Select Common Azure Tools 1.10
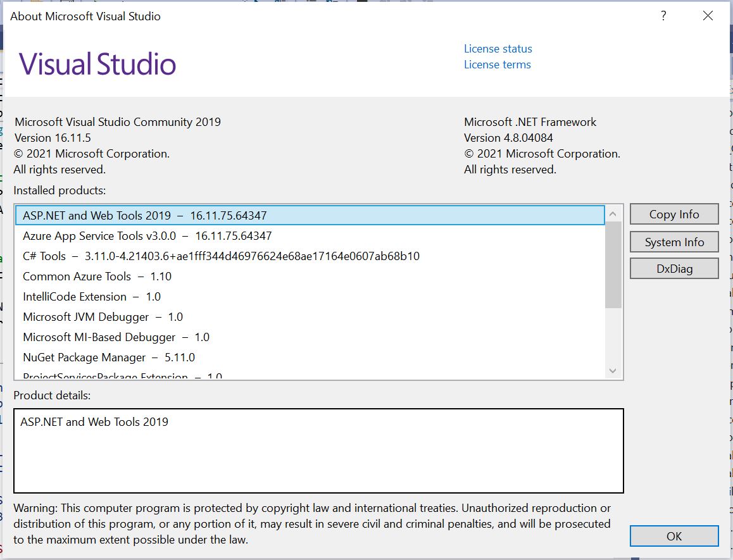This screenshot has height=560, width=733. coord(97,276)
